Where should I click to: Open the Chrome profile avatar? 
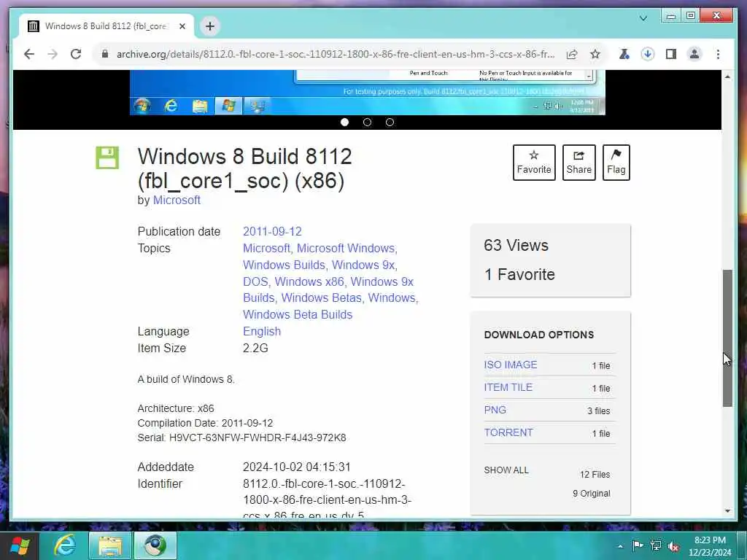tap(694, 54)
